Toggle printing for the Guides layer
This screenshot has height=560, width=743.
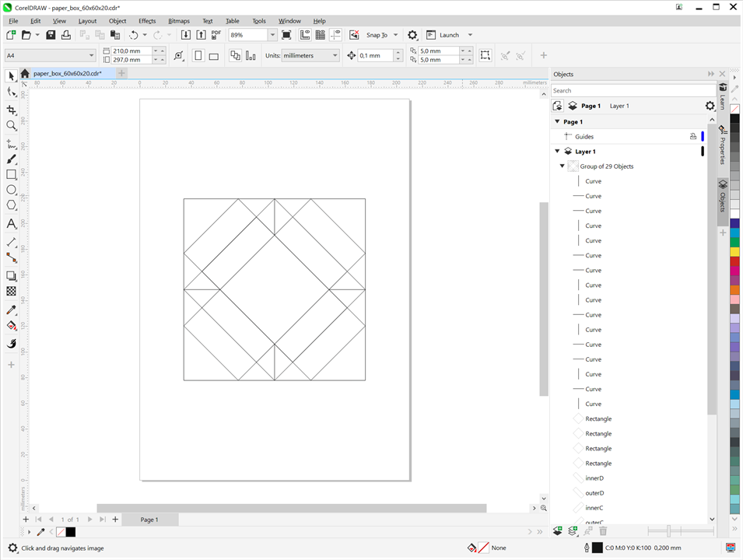[x=692, y=137]
